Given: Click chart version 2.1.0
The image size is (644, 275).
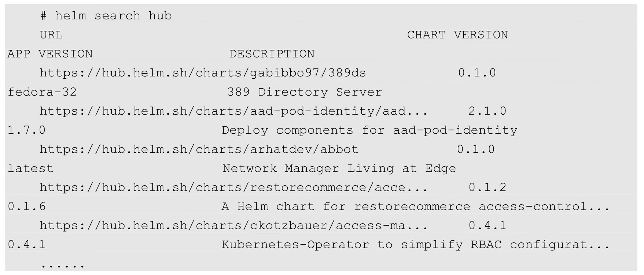Looking at the screenshot, I should (487, 111).
